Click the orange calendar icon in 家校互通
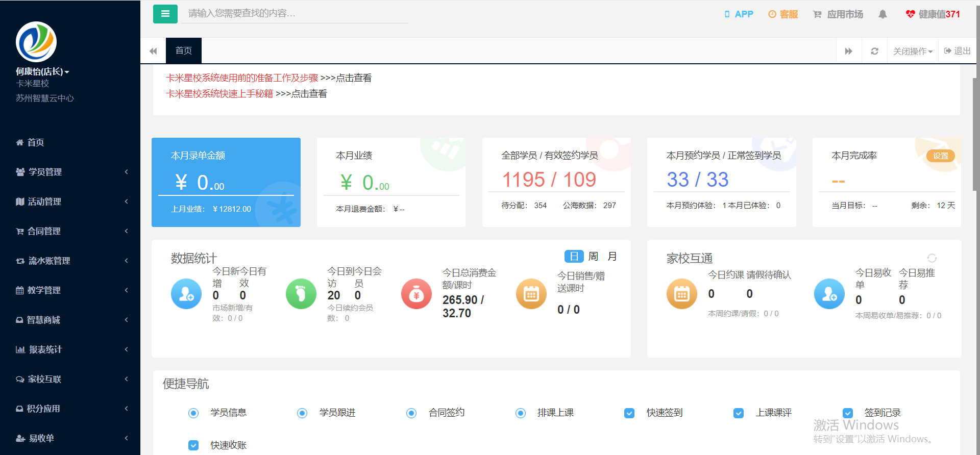 pyautogui.click(x=682, y=294)
